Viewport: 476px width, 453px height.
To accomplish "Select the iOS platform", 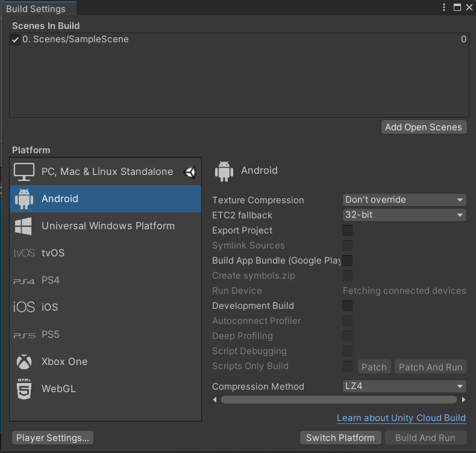I will tap(105, 307).
